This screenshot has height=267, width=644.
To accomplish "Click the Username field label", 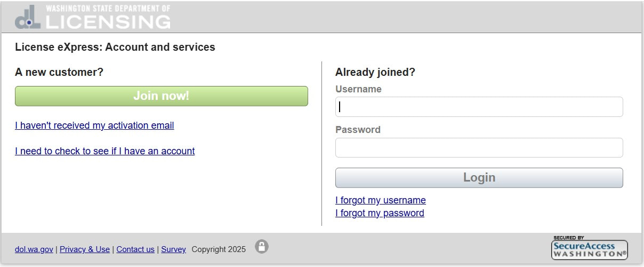I will 358,89.
